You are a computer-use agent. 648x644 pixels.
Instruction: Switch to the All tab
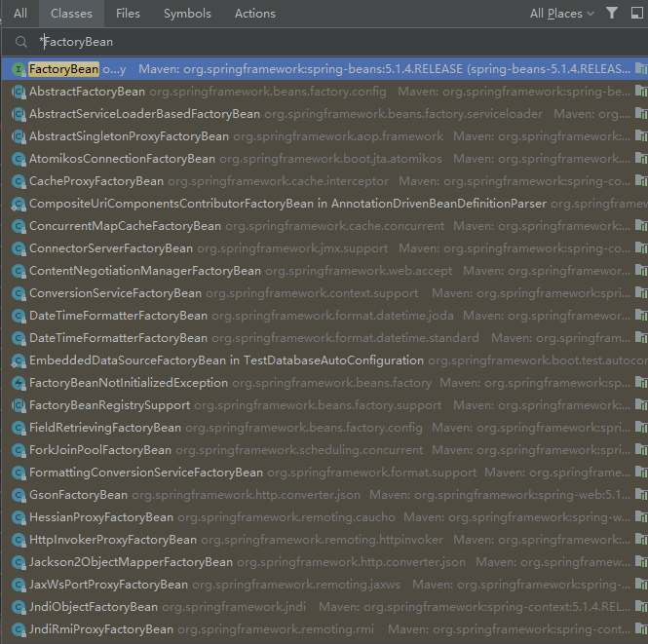pyautogui.click(x=20, y=14)
